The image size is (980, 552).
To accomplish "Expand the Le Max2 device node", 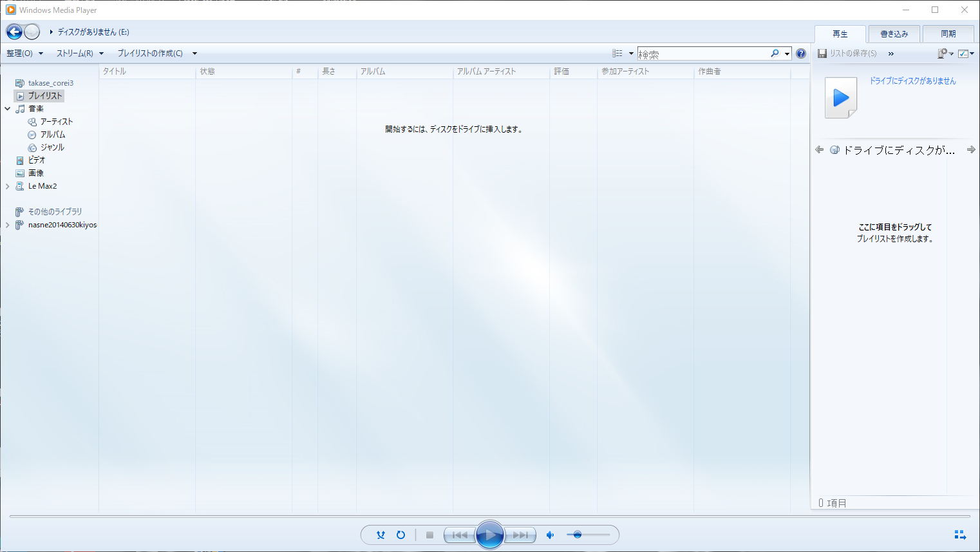I will tap(7, 186).
